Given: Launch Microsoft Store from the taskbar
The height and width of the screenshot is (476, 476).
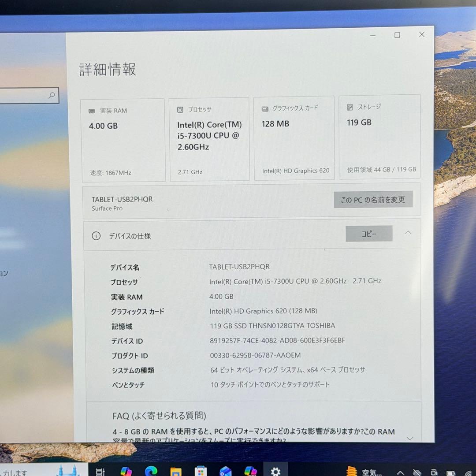Looking at the screenshot, I should click(x=201, y=470).
